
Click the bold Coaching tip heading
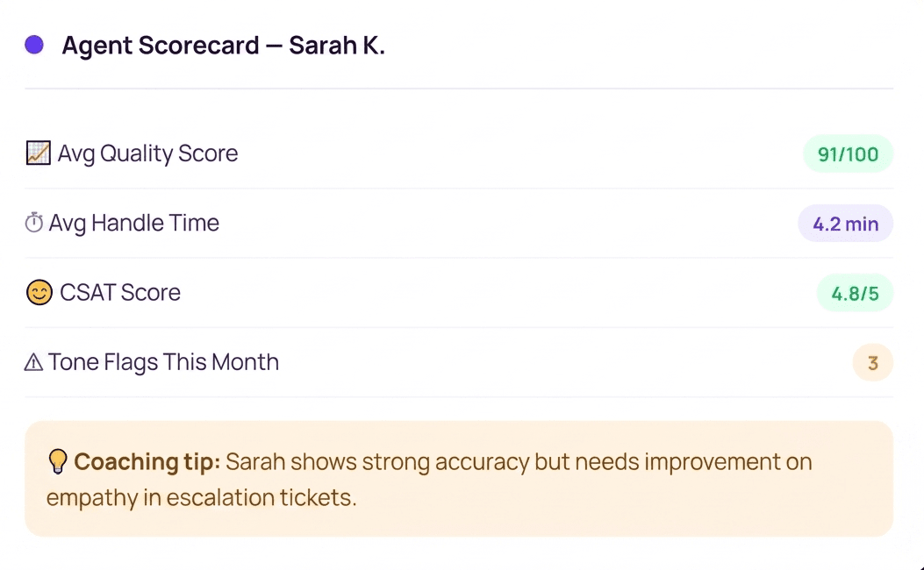147,461
